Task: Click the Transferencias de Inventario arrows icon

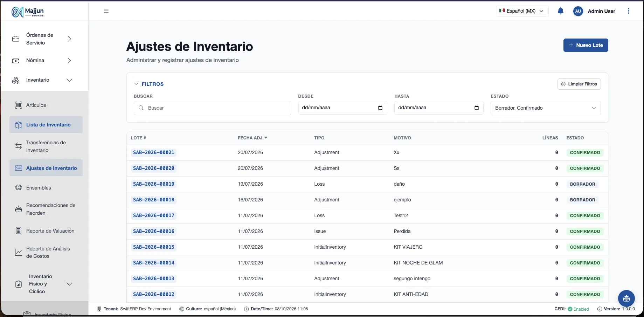Action: [19, 146]
